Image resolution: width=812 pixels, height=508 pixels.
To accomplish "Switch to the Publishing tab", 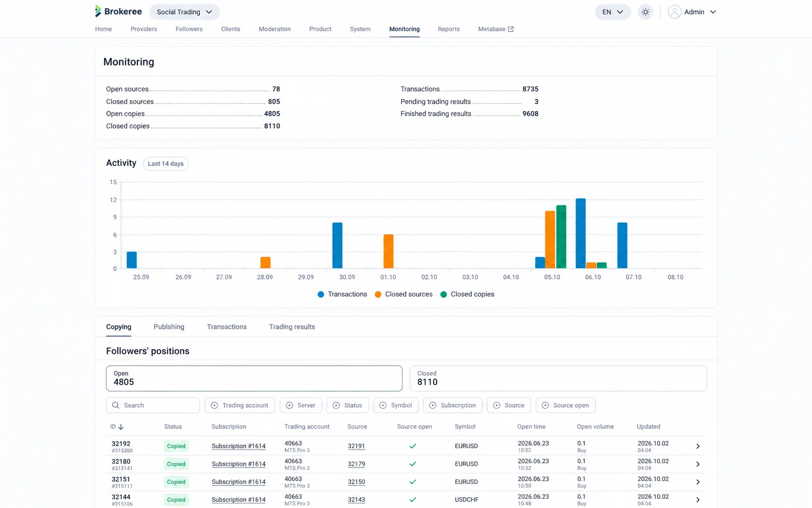I will pos(169,327).
